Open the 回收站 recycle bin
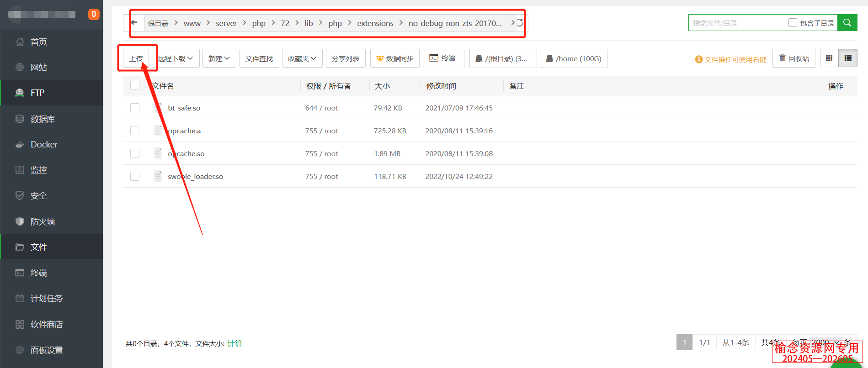868x368 pixels. [x=794, y=58]
